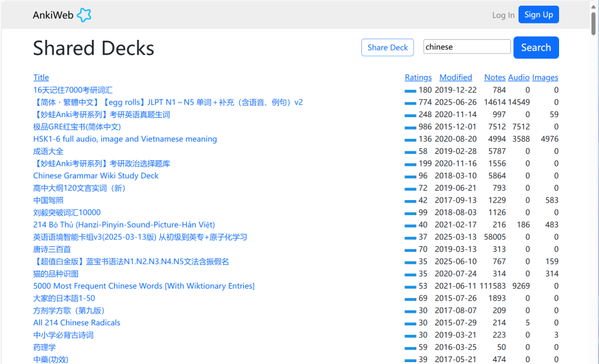
Task: Open the '唐诗三百首' deck
Action: tap(52, 249)
